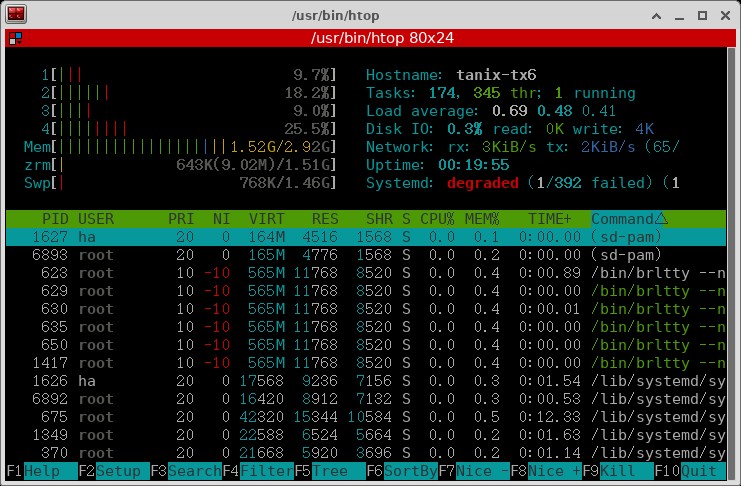Select process row PID 635
This screenshot has height=486, width=741.
[366, 327]
